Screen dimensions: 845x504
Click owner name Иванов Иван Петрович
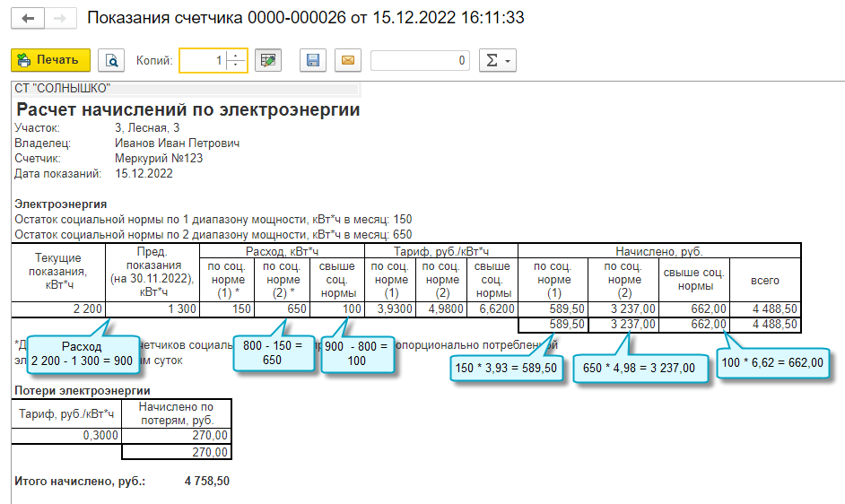tap(177, 143)
